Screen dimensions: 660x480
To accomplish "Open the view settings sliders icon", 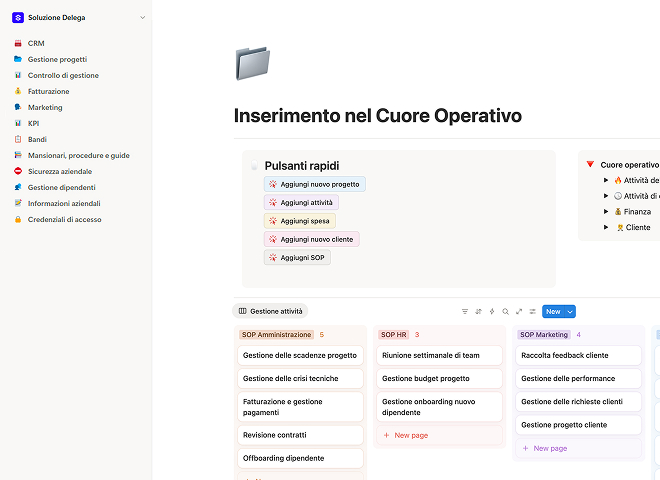I will (x=532, y=312).
